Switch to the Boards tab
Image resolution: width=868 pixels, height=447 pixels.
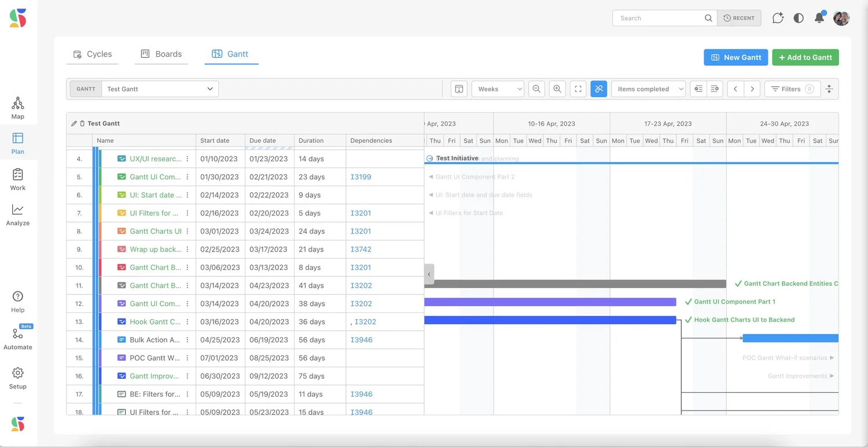click(x=161, y=54)
